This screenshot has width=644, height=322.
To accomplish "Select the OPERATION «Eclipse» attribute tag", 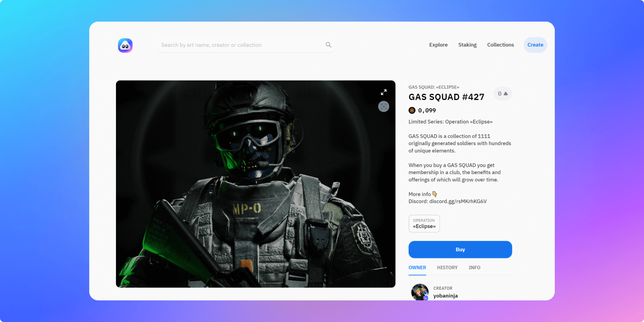I will pos(424,223).
